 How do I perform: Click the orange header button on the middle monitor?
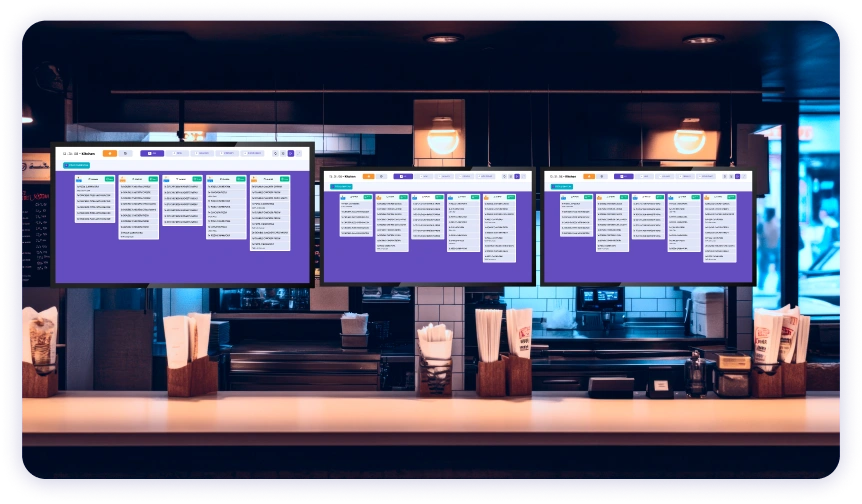click(368, 176)
